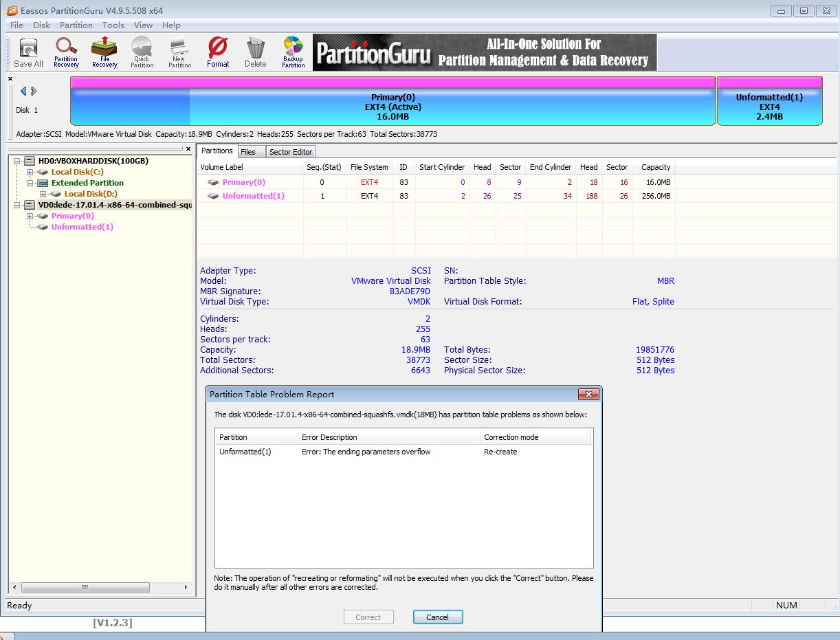Click Start Cylinder column header

pyautogui.click(x=442, y=167)
